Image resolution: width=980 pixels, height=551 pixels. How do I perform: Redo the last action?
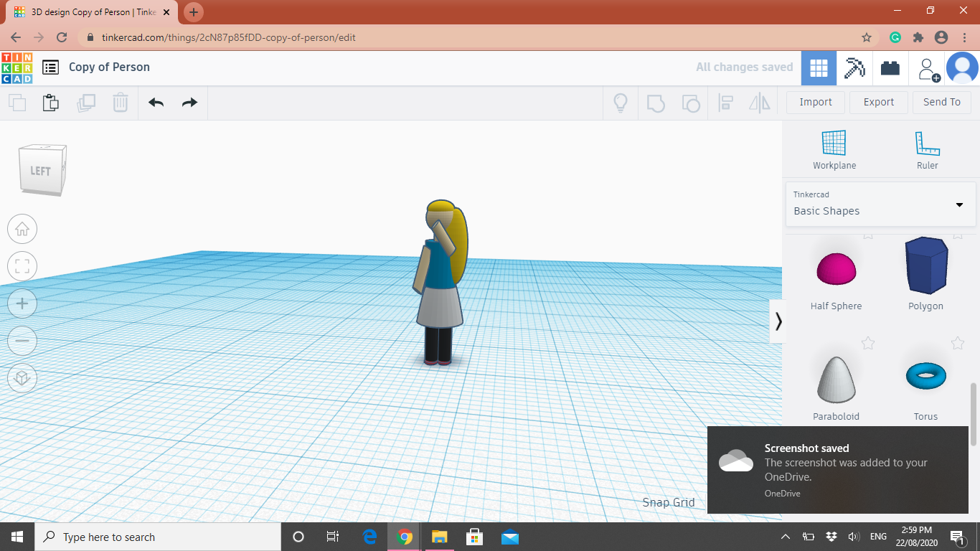pyautogui.click(x=189, y=103)
